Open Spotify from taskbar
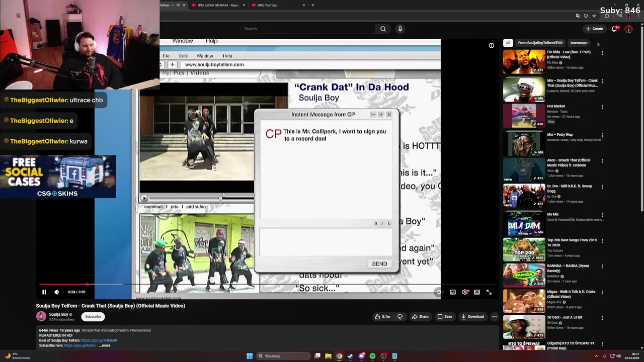Viewport: 644px width, 362px height. click(372, 356)
